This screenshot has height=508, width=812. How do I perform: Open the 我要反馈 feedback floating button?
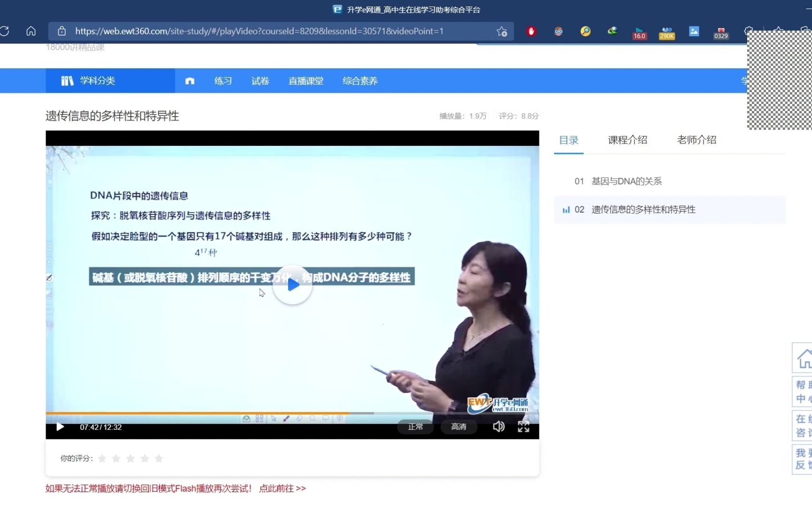coord(803,459)
